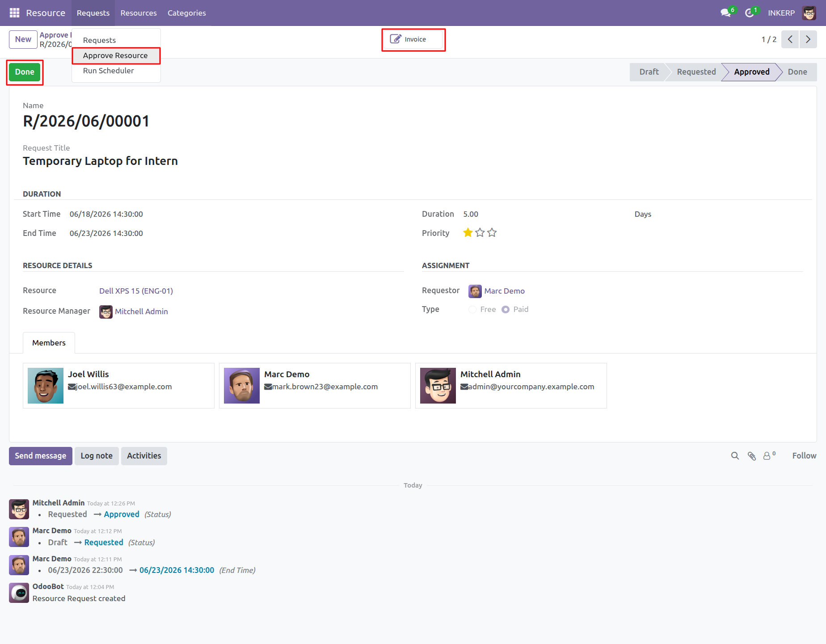Open Marc Demo requestor link
This screenshot has width=826, height=644.
504,291
